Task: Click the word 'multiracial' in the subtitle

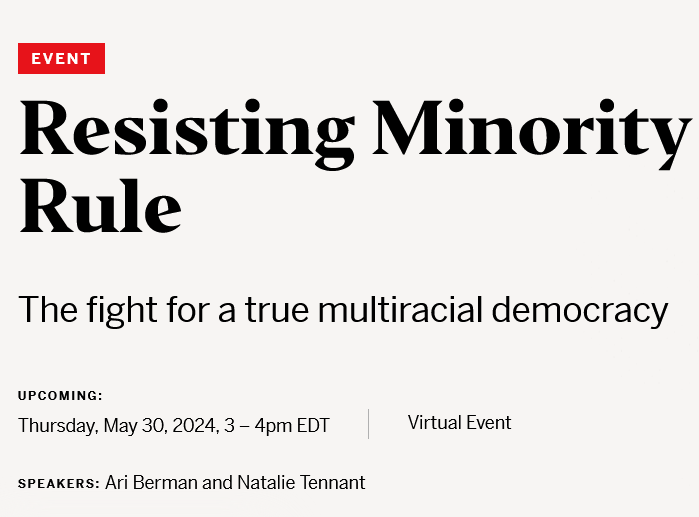Action: click(402, 310)
